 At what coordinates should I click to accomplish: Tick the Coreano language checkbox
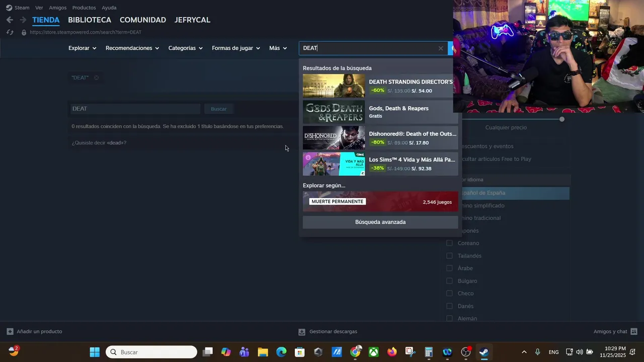pyautogui.click(x=449, y=243)
